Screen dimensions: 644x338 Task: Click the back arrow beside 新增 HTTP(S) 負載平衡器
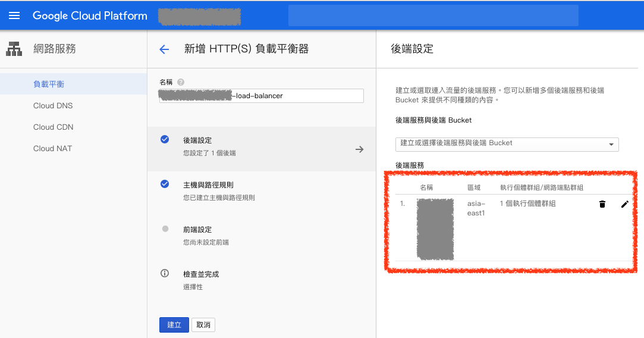tap(164, 49)
